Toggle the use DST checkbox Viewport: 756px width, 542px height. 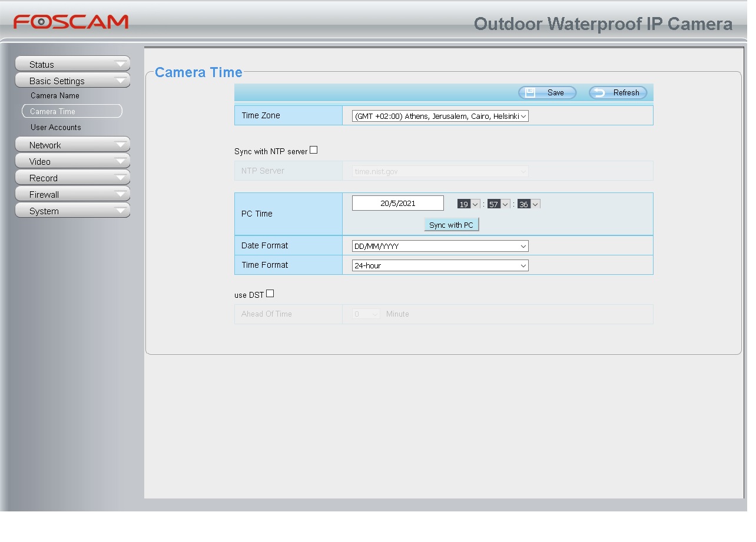(x=270, y=294)
